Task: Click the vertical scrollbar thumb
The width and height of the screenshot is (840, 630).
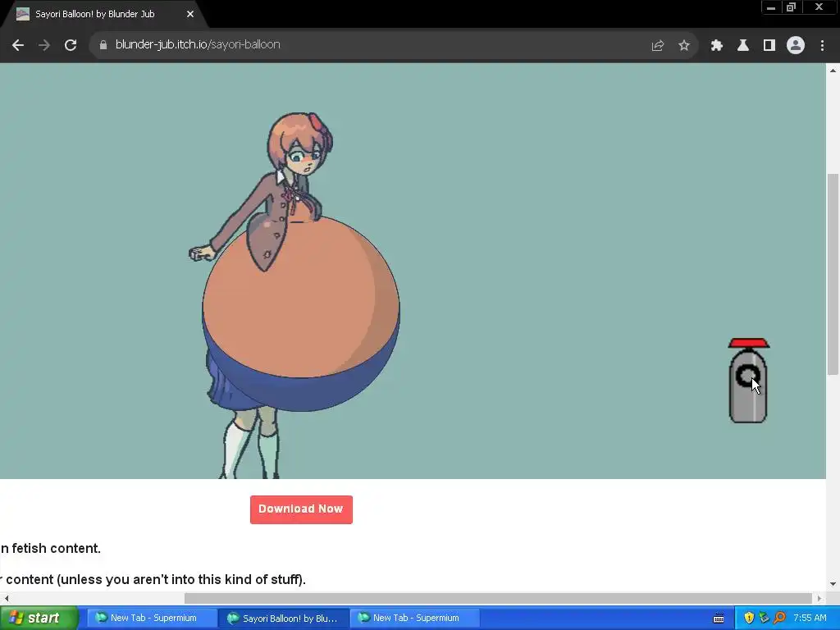Action: click(x=833, y=274)
